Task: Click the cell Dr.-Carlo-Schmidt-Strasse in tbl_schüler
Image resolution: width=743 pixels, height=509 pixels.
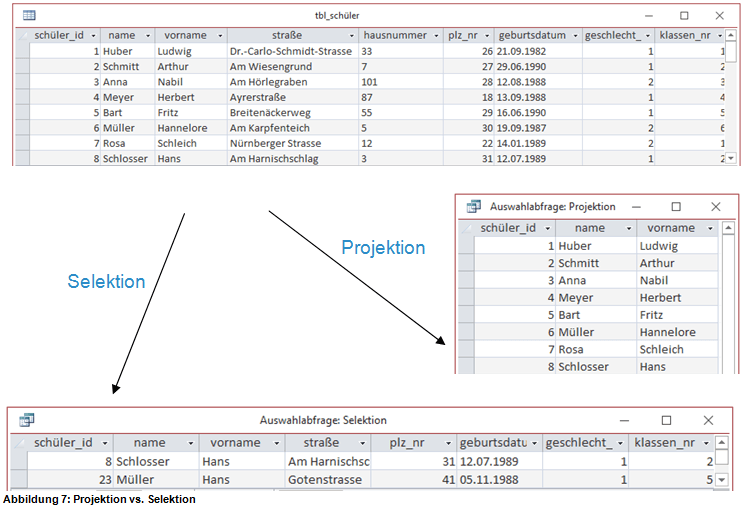Action: [x=290, y=51]
